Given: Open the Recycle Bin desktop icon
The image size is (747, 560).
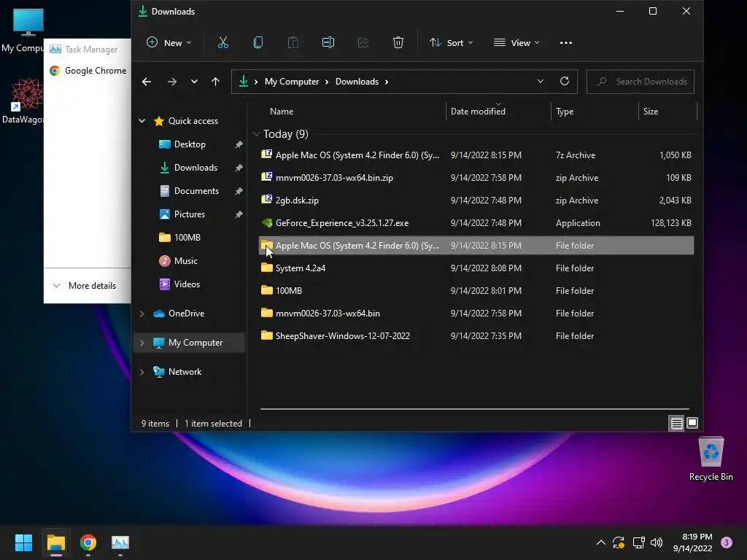Looking at the screenshot, I should (x=711, y=459).
